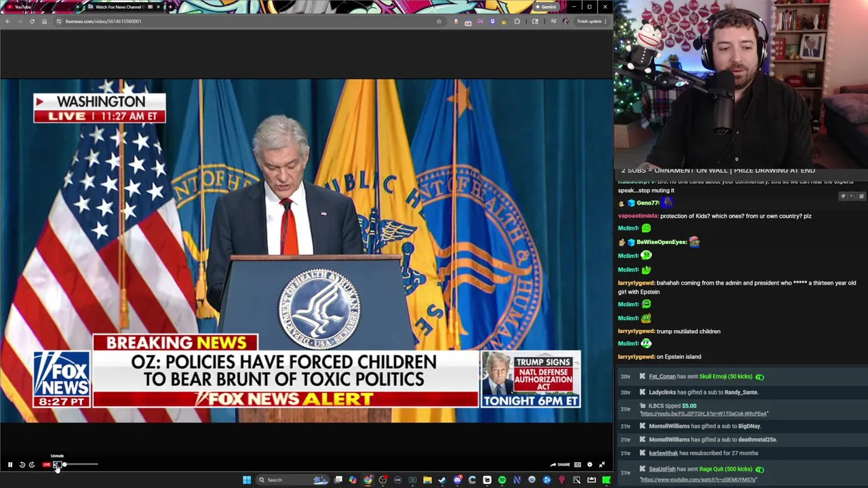The image size is (868, 488).
Task: Select the MontellWilliams gift to deathmetal25x entry
Action: tap(713, 439)
